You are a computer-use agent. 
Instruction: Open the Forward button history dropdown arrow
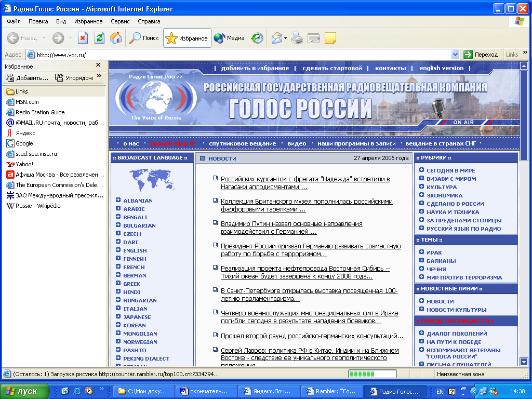coord(70,38)
